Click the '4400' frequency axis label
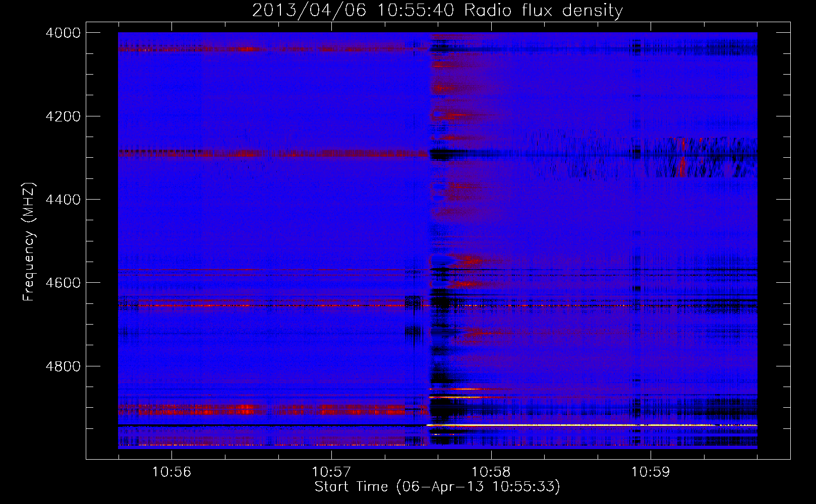Screen dimensions: 816x504 [63, 200]
